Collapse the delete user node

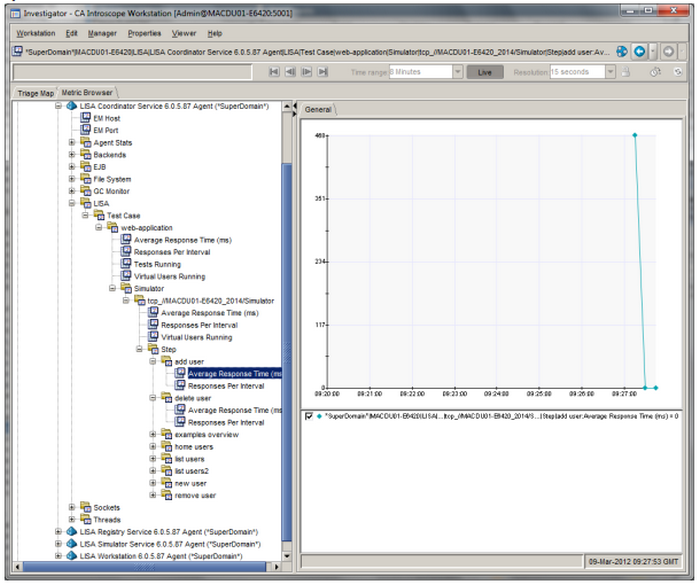[153, 398]
